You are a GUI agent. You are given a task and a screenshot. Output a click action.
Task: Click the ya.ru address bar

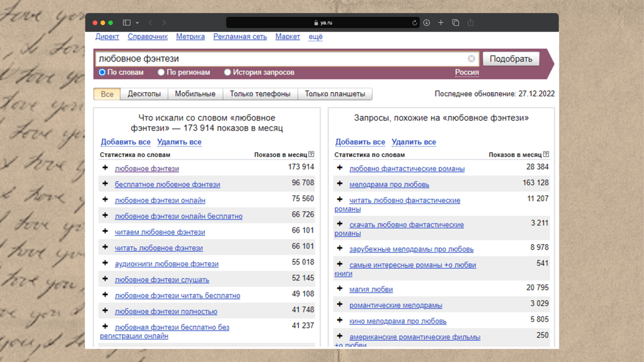[x=323, y=23]
